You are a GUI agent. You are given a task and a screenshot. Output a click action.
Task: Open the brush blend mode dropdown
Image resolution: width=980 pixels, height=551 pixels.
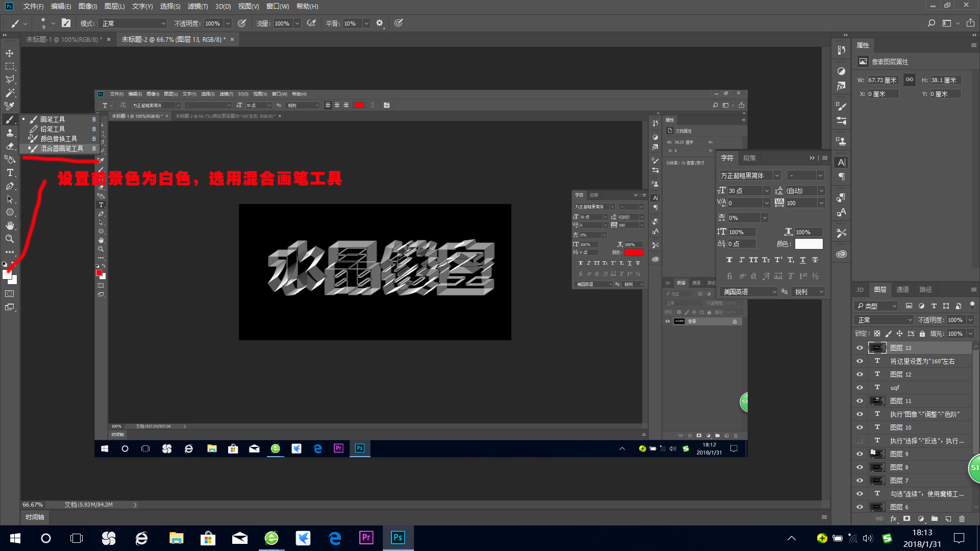click(x=134, y=23)
